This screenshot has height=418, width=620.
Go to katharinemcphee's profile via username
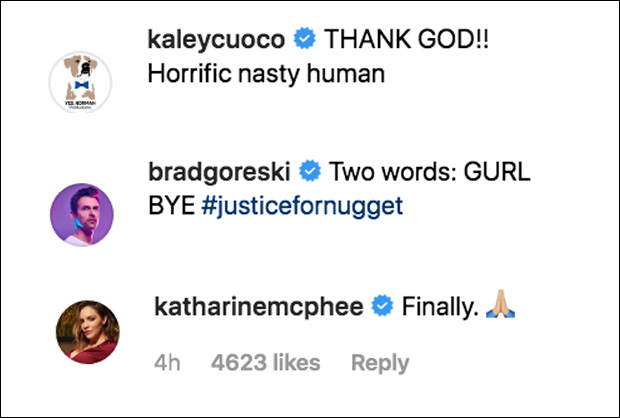258,307
